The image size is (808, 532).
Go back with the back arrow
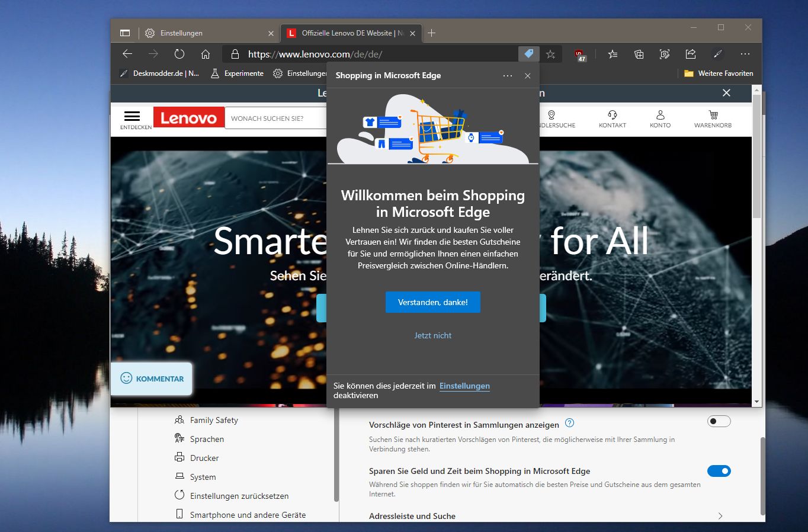(127, 54)
